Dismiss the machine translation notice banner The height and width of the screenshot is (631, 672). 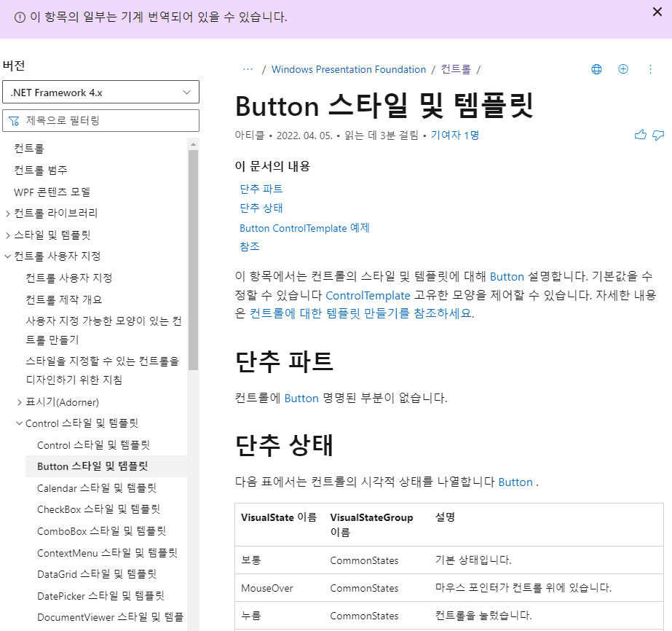tap(657, 12)
